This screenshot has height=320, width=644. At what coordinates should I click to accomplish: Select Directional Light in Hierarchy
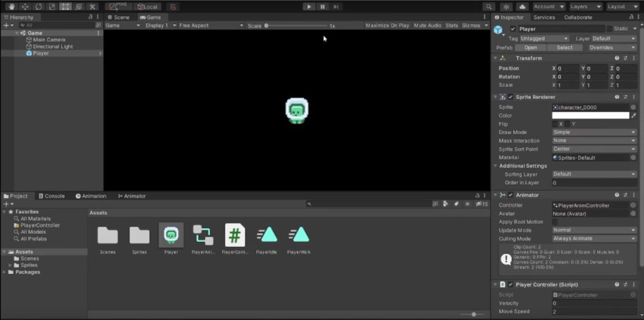click(53, 47)
